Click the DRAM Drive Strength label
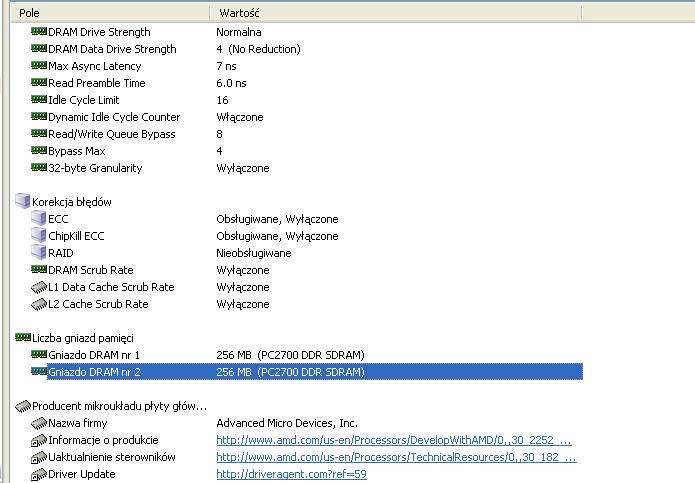The height and width of the screenshot is (483, 695). click(x=99, y=32)
